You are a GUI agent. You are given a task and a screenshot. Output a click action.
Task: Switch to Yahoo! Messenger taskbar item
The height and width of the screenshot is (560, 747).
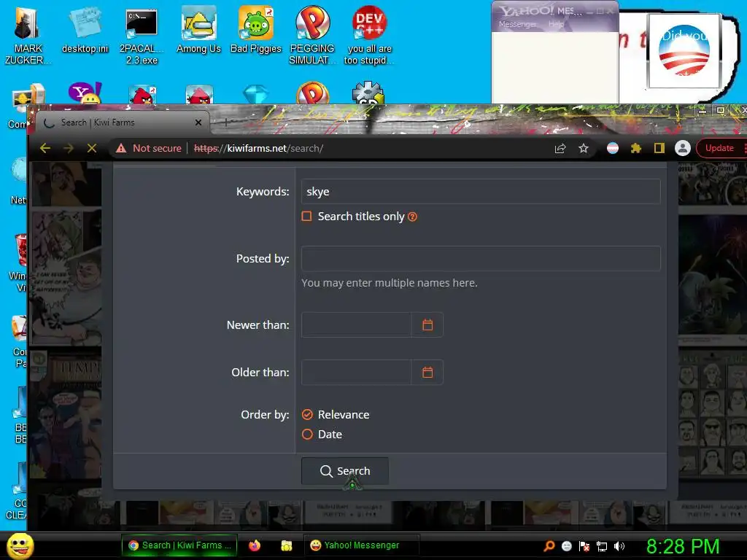[x=361, y=545]
